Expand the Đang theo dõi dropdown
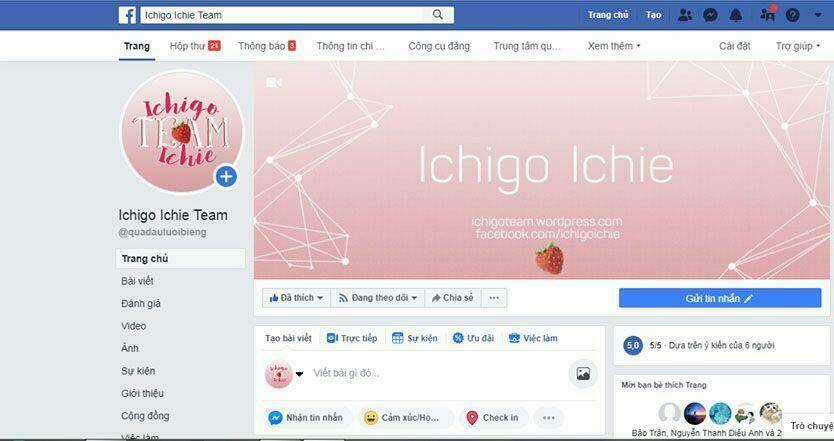The width and height of the screenshot is (834, 441). tap(378, 298)
